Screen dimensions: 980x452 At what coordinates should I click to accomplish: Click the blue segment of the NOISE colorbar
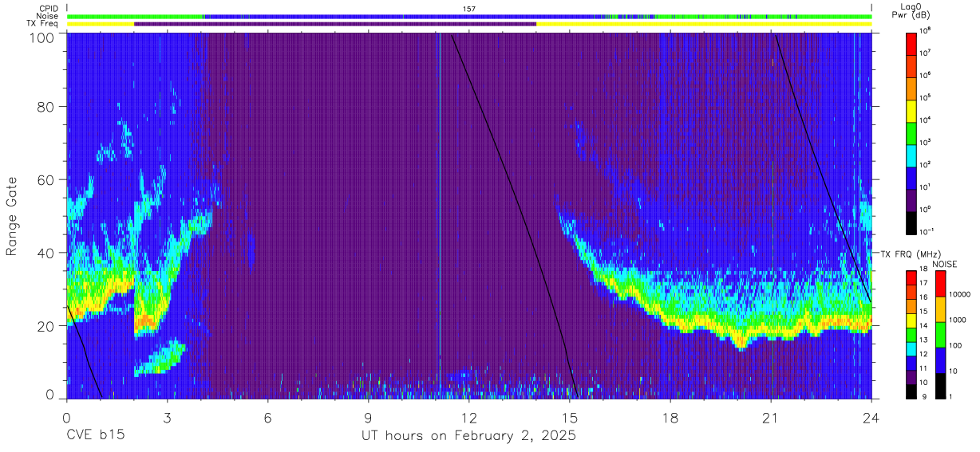tap(941, 360)
